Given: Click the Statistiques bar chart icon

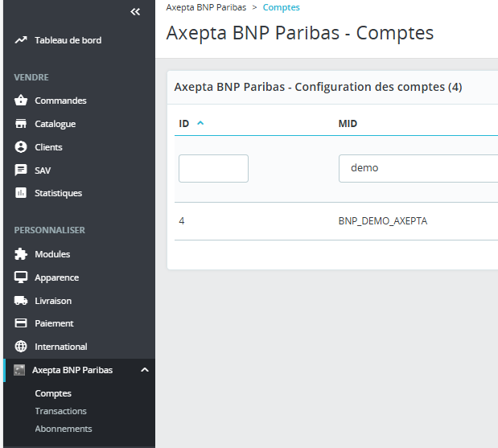Looking at the screenshot, I should (21, 193).
